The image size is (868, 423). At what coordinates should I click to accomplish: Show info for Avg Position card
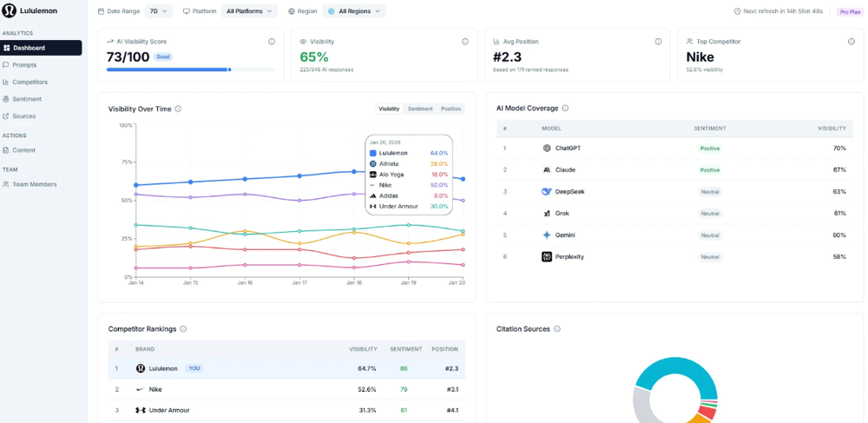coord(658,42)
